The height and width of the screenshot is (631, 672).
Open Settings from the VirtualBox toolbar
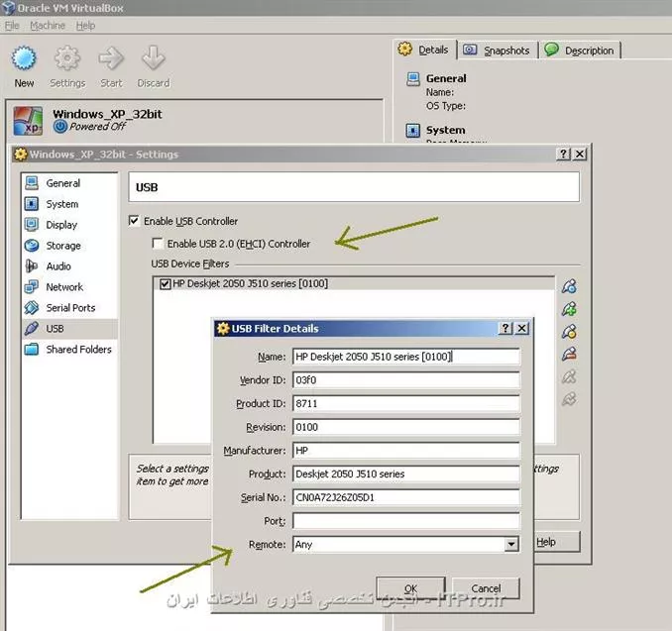[x=67, y=58]
